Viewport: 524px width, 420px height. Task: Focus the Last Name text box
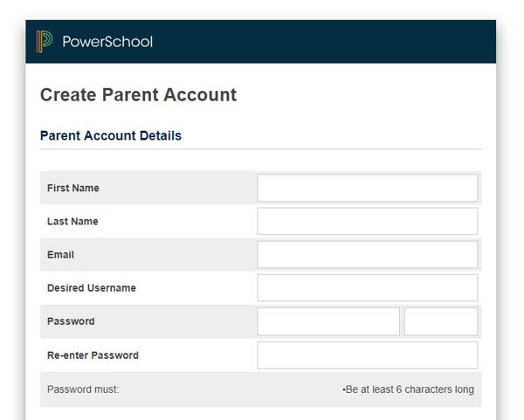(x=368, y=221)
